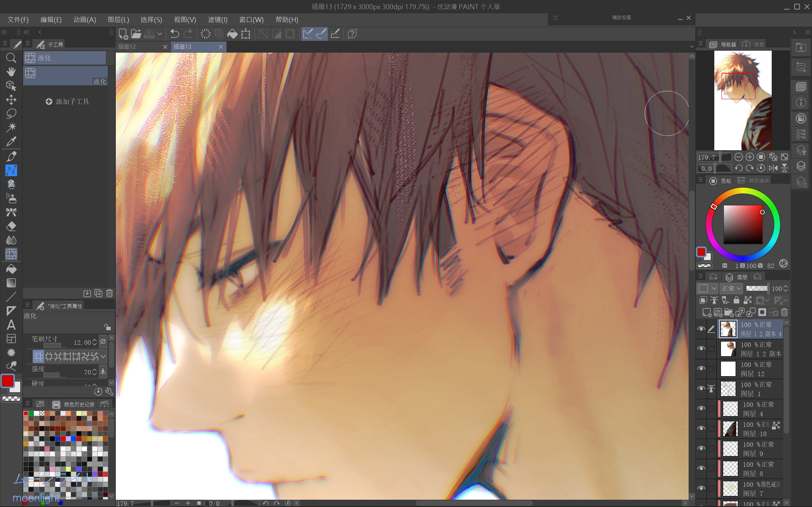
Task: Click the Undo arrow in toolbar
Action: (174, 34)
